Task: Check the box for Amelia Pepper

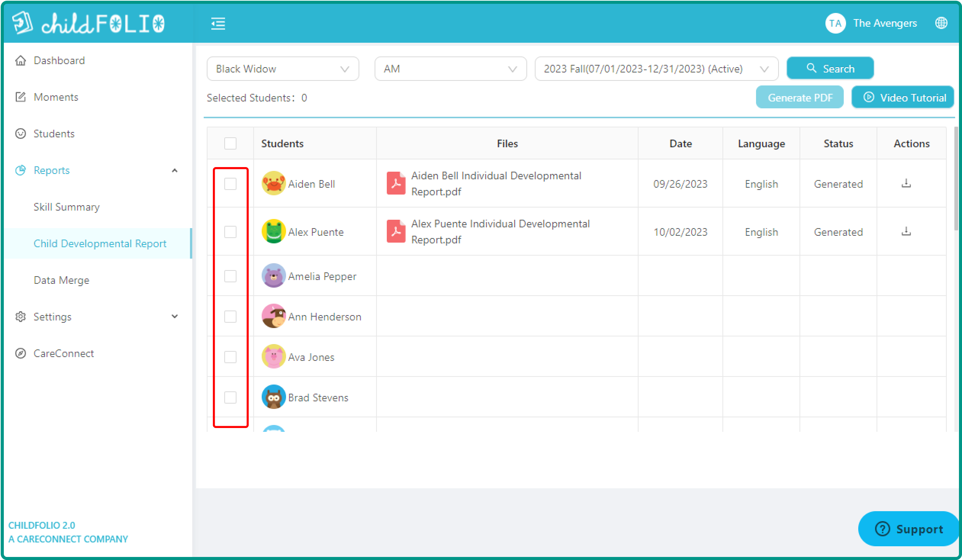Action: (x=230, y=276)
